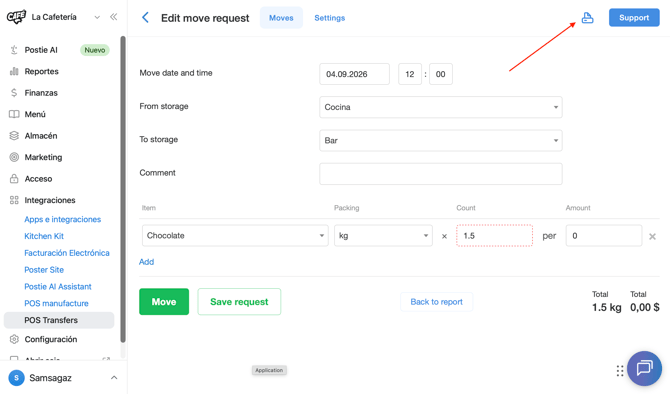Click the La Cafetería cafe logo
Image resolution: width=670 pixels, height=394 pixels.
click(16, 17)
